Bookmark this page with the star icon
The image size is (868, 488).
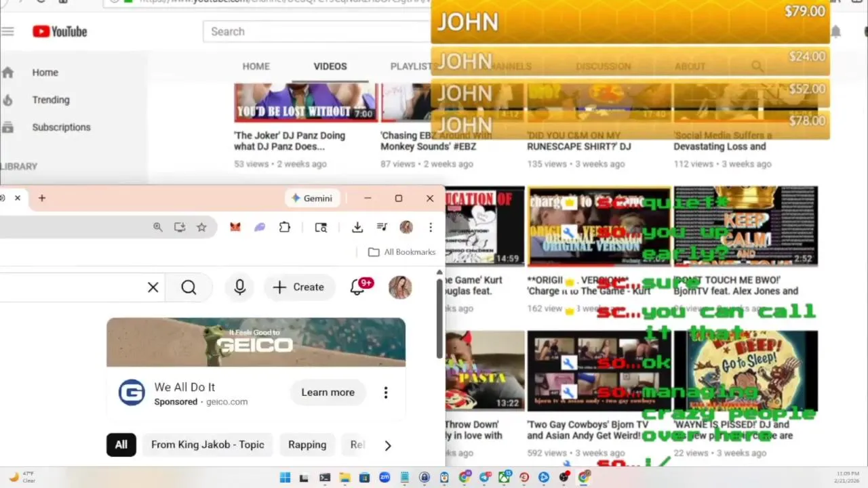201,228
